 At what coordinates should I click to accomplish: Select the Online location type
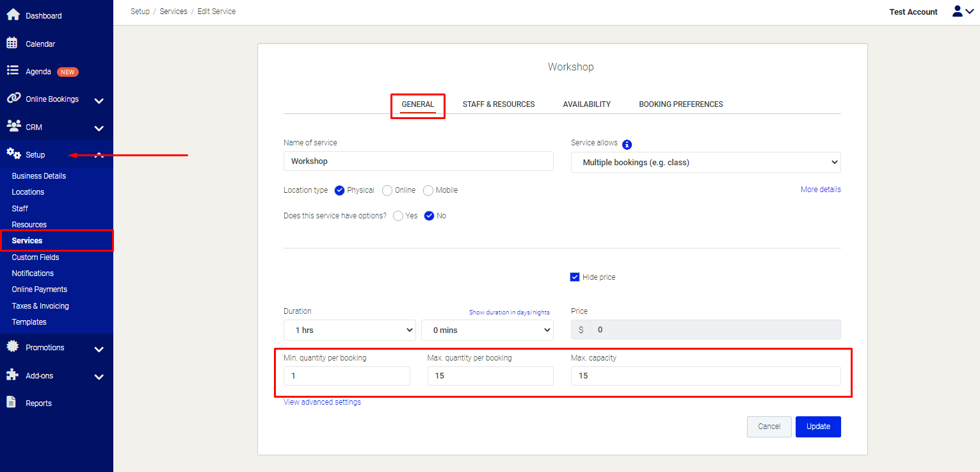(387, 190)
